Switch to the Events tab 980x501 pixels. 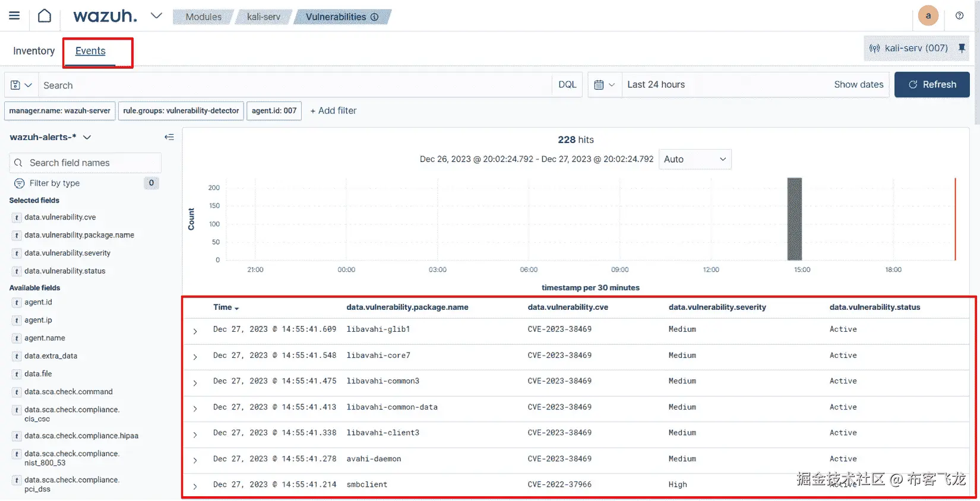click(x=90, y=51)
